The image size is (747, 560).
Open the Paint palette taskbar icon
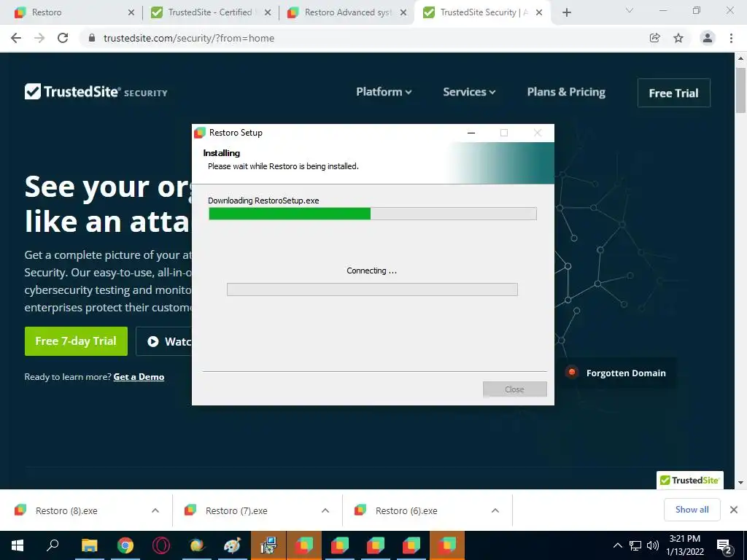[233, 545]
